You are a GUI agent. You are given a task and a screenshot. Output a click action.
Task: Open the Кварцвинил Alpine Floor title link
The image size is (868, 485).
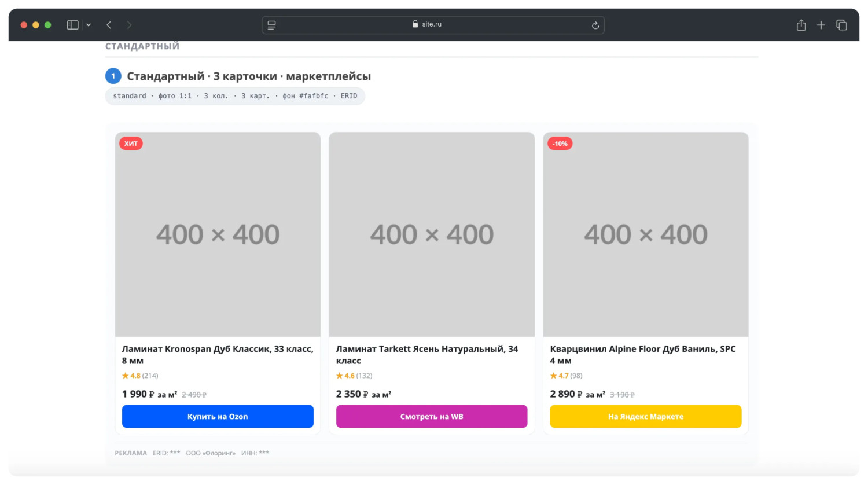point(643,355)
